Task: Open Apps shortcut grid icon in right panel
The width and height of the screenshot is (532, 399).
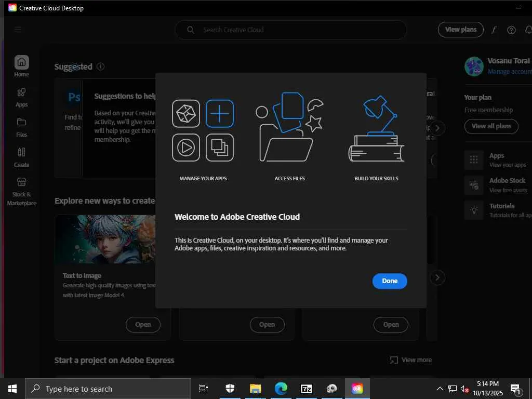Action: [474, 159]
